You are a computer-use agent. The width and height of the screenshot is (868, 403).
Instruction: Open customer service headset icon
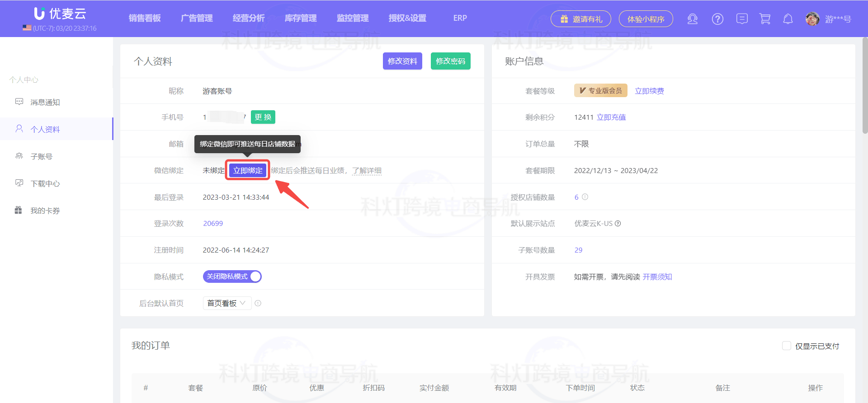point(692,19)
